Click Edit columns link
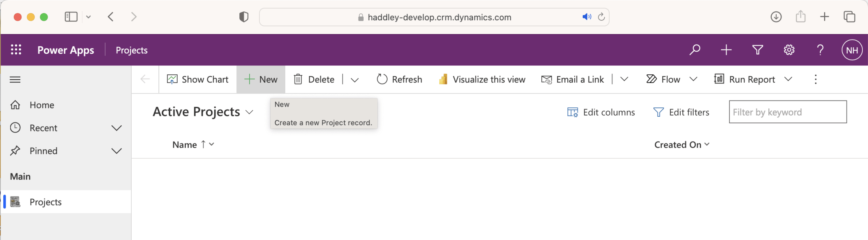Viewport: 868px width, 240px height. click(601, 112)
